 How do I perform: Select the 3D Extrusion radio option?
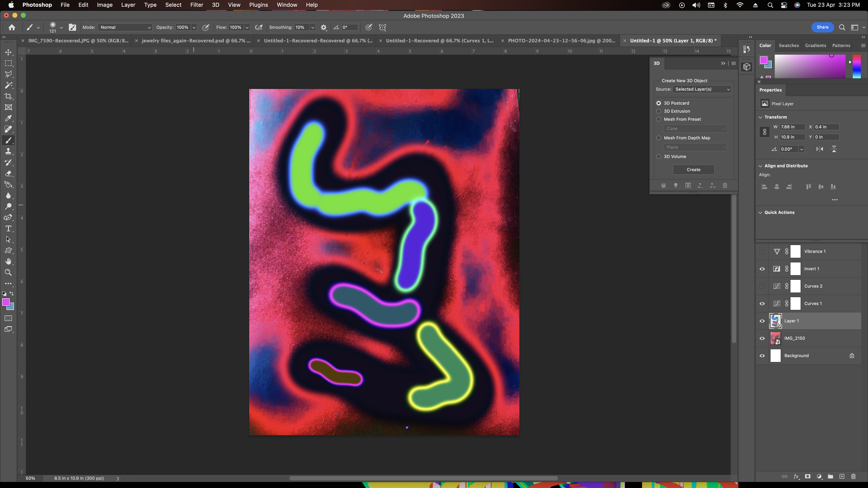pos(658,111)
